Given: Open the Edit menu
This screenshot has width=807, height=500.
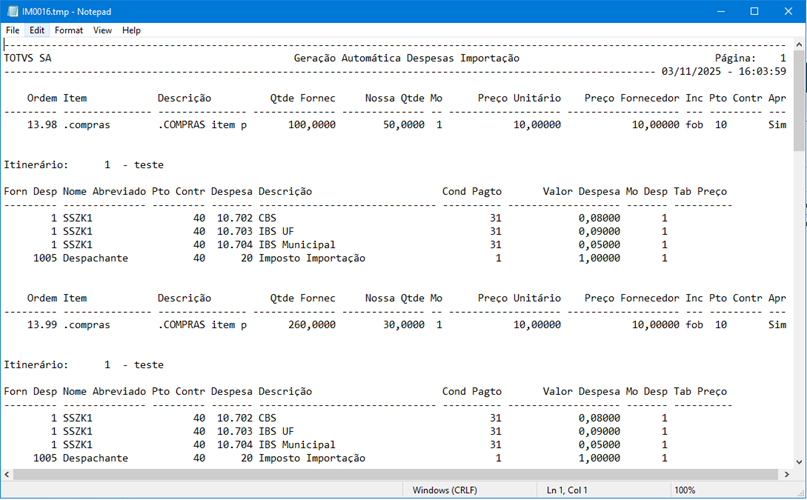Looking at the screenshot, I should pyautogui.click(x=37, y=30).
